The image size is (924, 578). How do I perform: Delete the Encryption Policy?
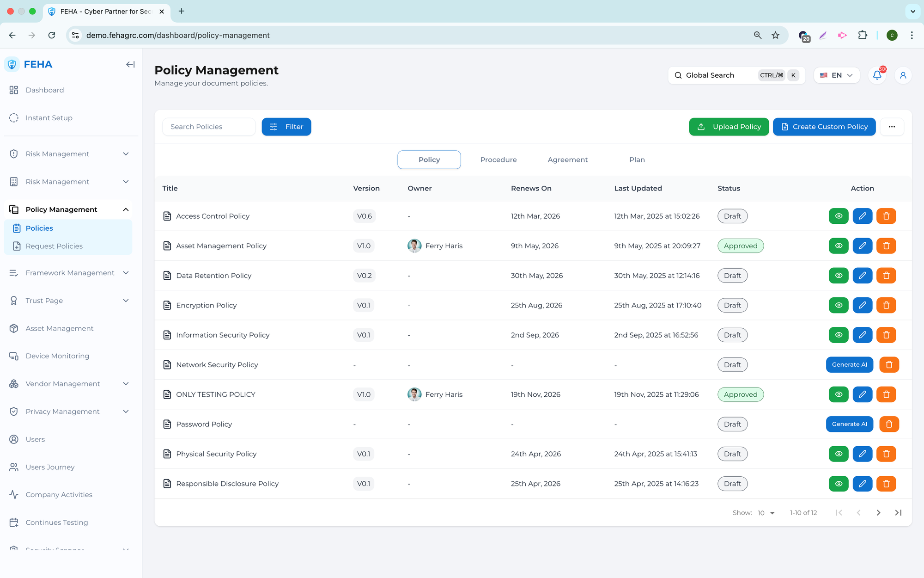[x=886, y=305]
